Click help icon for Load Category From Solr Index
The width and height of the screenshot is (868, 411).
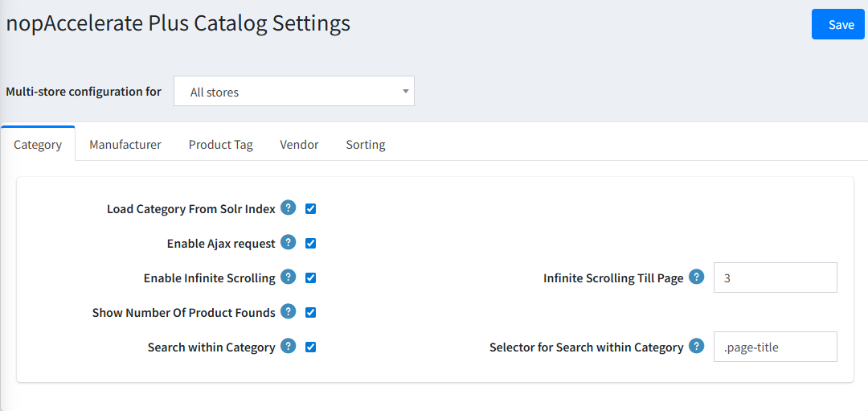pyautogui.click(x=288, y=208)
